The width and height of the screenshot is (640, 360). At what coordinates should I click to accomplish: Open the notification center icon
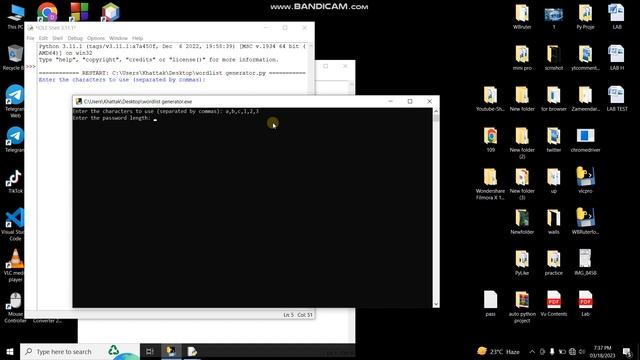[x=628, y=351]
